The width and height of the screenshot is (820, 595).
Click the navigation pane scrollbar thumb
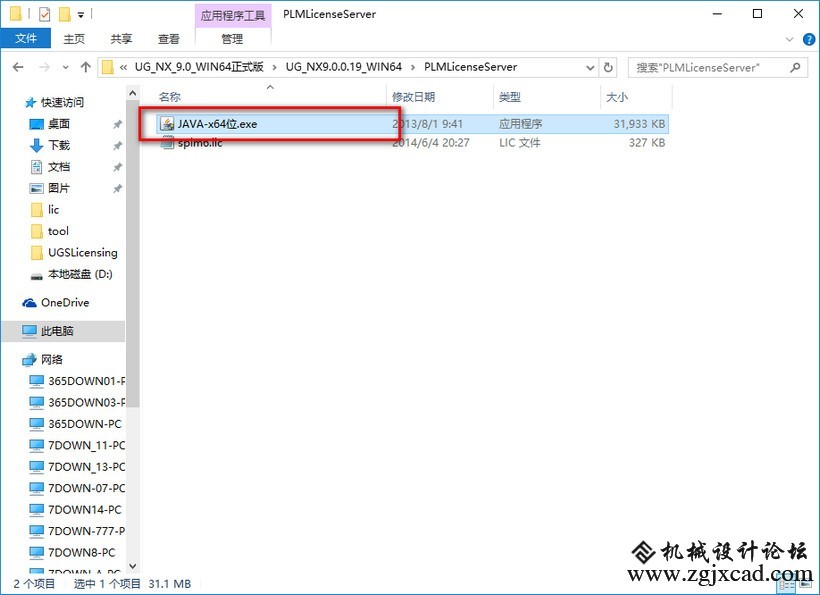click(x=133, y=253)
